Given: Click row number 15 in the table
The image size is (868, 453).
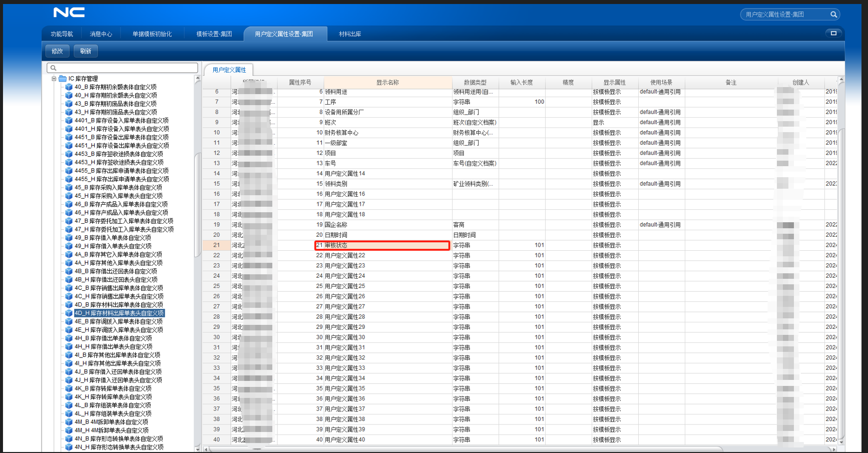Looking at the screenshot, I should click(217, 184).
